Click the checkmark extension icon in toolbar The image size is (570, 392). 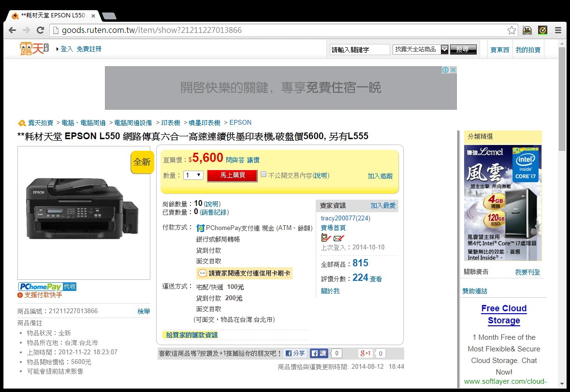pos(543,30)
